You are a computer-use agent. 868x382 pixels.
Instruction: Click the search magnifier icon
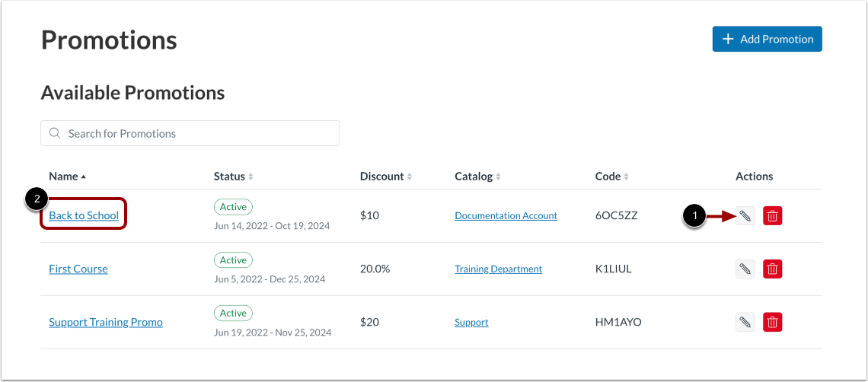[x=55, y=133]
